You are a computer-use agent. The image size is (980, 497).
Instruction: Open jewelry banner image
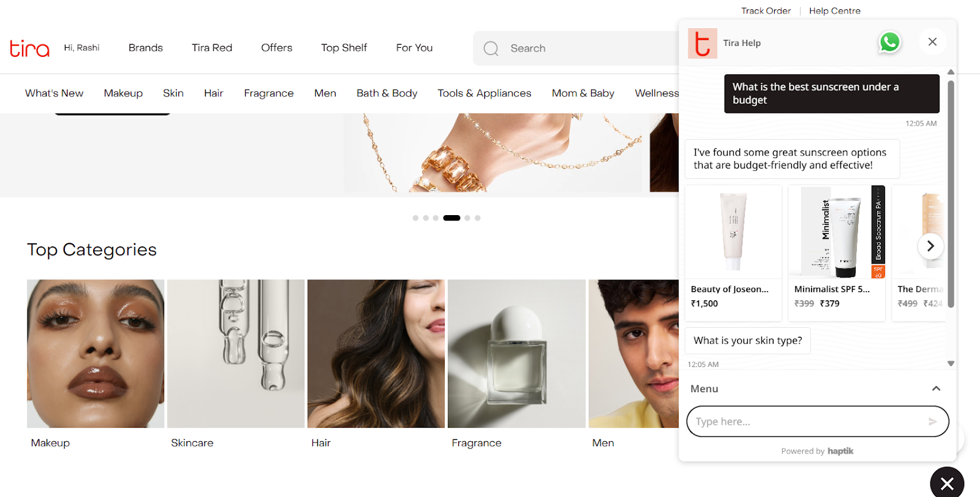point(492,153)
